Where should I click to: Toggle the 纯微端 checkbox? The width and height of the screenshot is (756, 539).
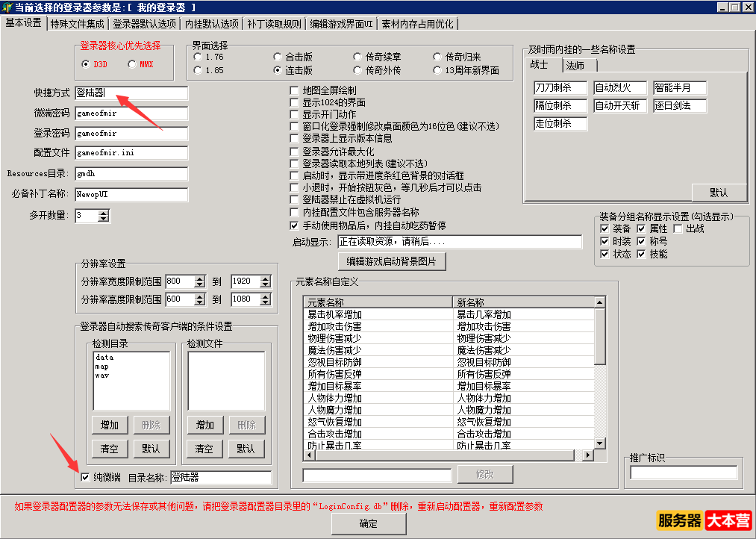85,477
